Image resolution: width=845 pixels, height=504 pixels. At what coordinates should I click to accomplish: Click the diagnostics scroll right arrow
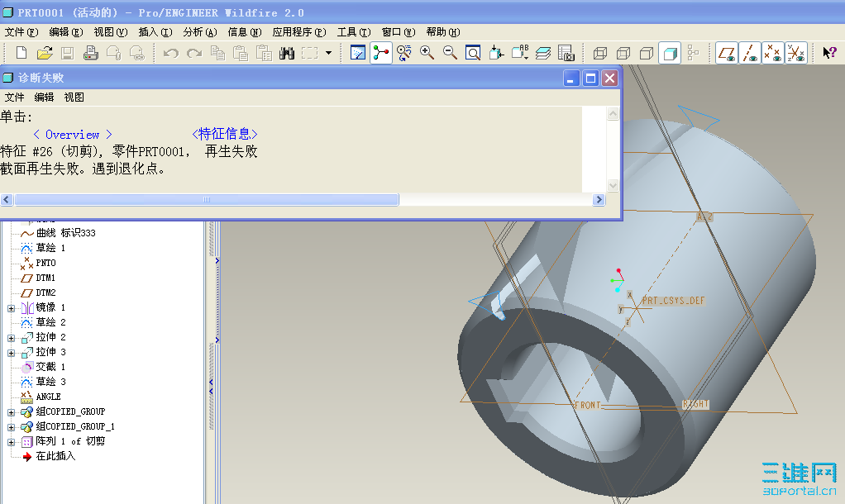pos(599,200)
